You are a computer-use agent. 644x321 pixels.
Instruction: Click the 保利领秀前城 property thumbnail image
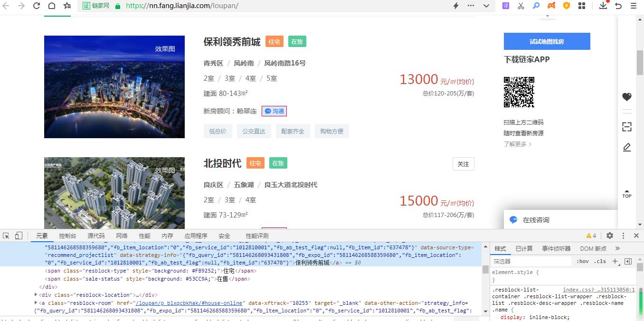[x=114, y=87]
